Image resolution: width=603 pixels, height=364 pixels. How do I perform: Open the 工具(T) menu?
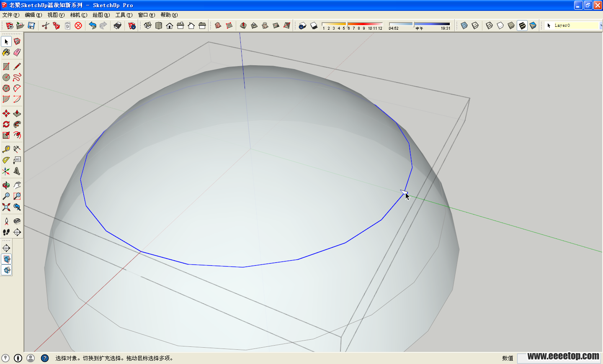point(124,15)
